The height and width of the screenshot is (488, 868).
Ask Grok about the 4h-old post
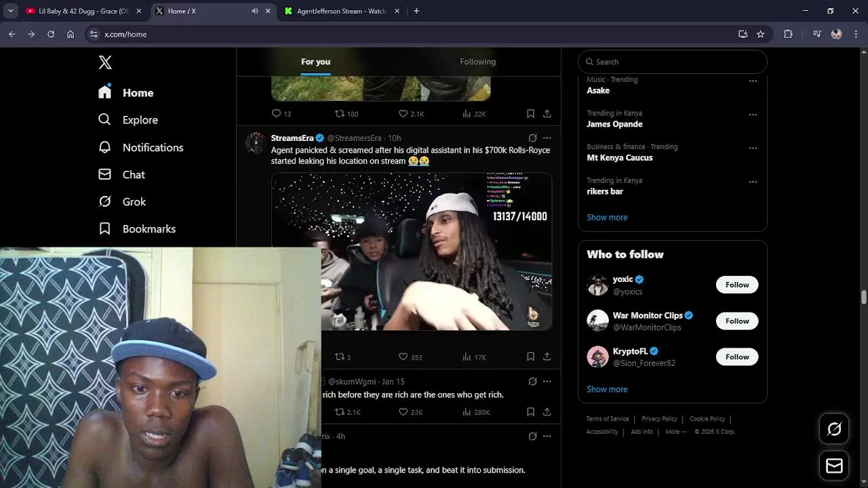pos(532,436)
